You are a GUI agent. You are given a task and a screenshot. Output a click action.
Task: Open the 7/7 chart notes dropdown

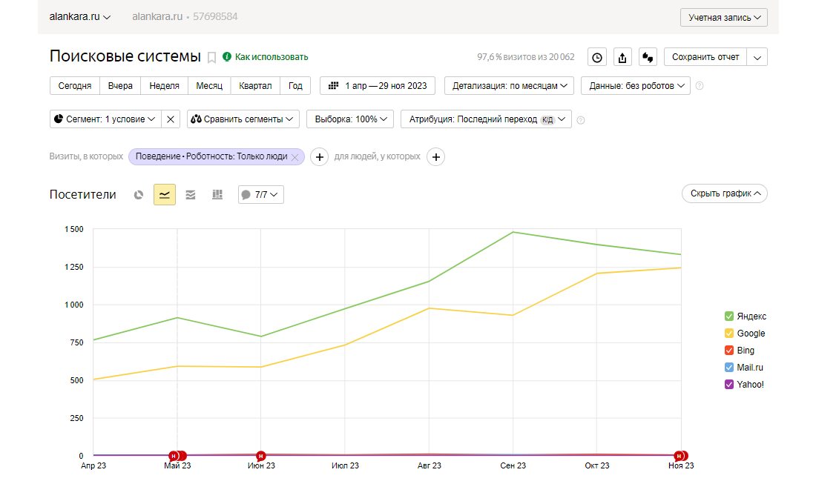tap(260, 194)
